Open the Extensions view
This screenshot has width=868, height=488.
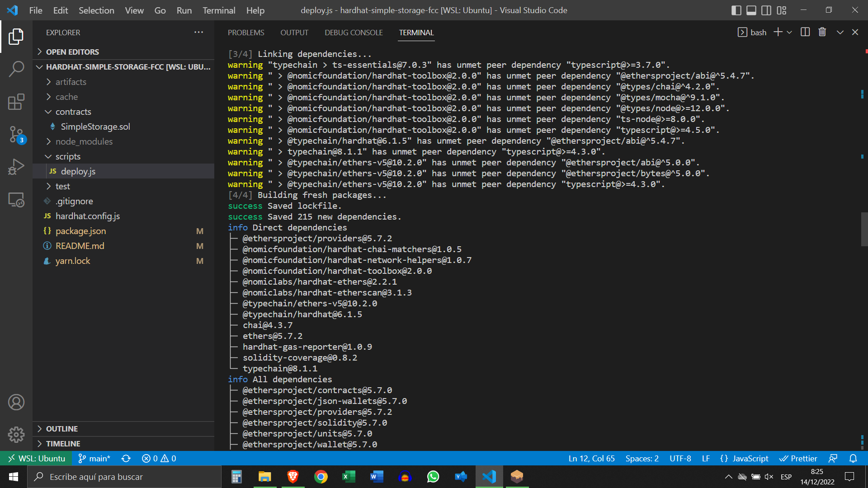click(x=16, y=102)
